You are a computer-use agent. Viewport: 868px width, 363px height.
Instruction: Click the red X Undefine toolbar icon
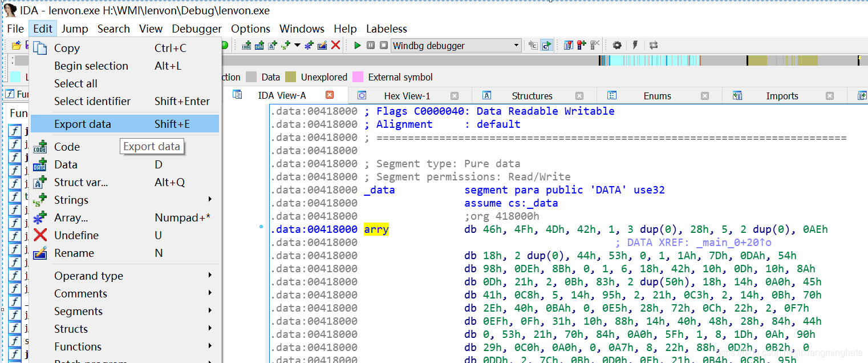[336, 45]
